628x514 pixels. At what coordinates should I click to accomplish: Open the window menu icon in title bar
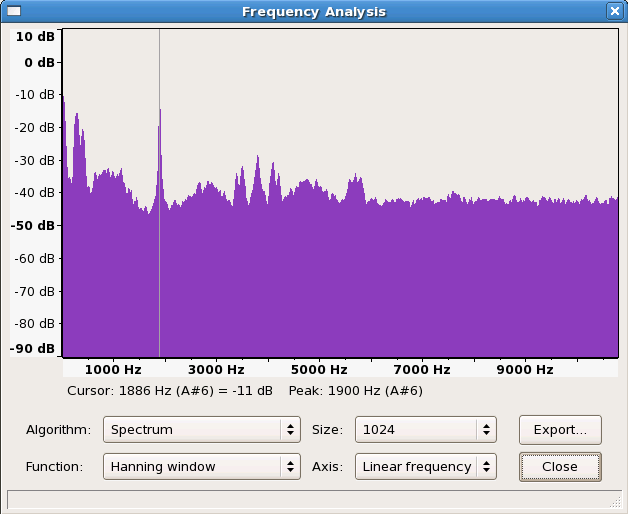tap(14, 11)
